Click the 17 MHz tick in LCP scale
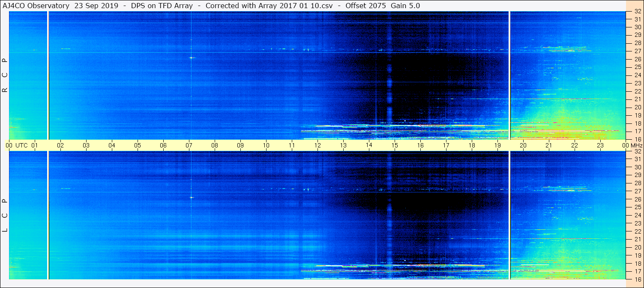The image size is (644, 288). point(631,271)
